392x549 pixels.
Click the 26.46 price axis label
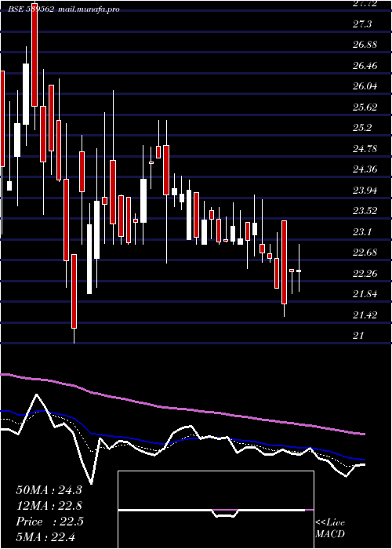(365, 65)
